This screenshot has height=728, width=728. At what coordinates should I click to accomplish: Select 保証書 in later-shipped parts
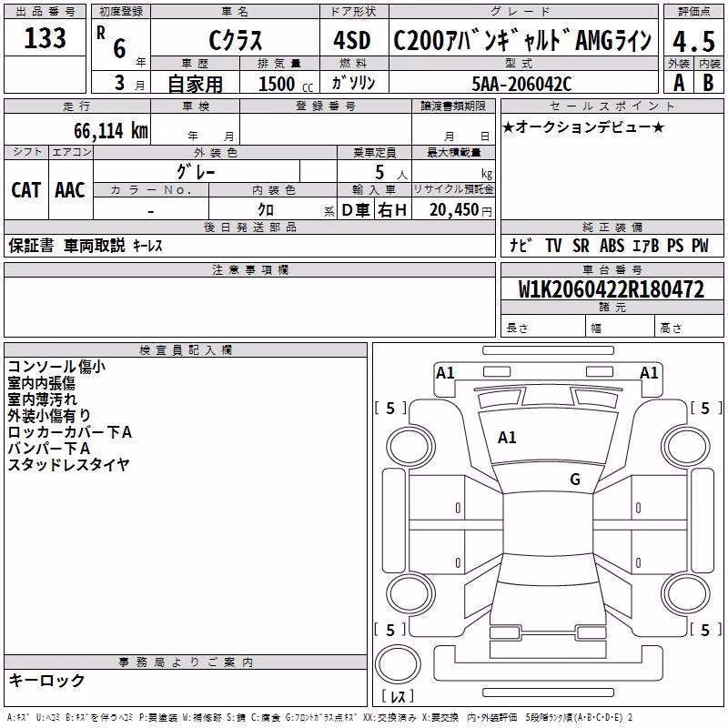pos(31,246)
